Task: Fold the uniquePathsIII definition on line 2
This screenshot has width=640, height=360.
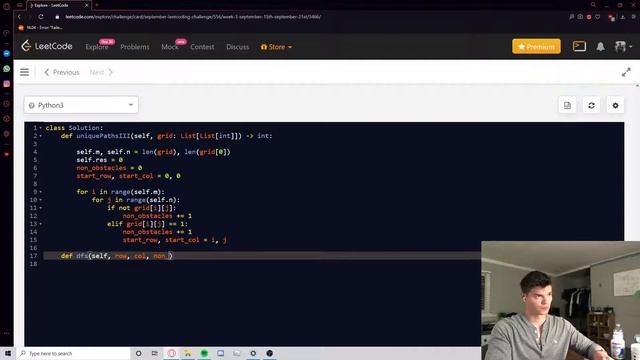Action: tap(41, 136)
